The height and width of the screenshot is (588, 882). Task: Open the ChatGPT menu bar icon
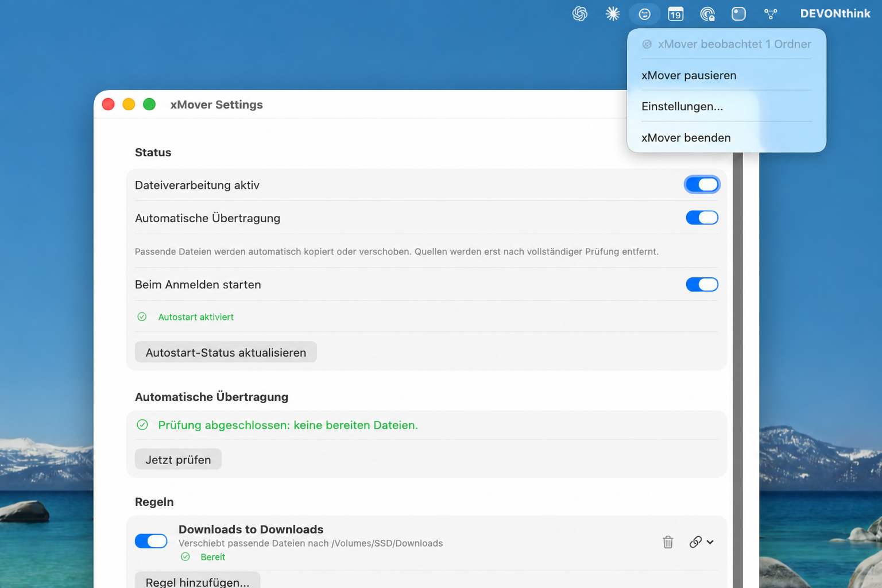coord(580,14)
